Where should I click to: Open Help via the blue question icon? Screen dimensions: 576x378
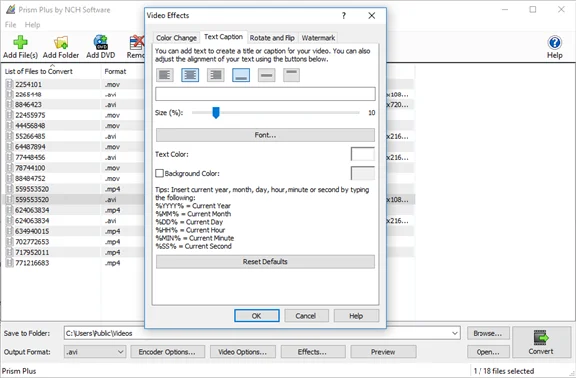[554, 43]
